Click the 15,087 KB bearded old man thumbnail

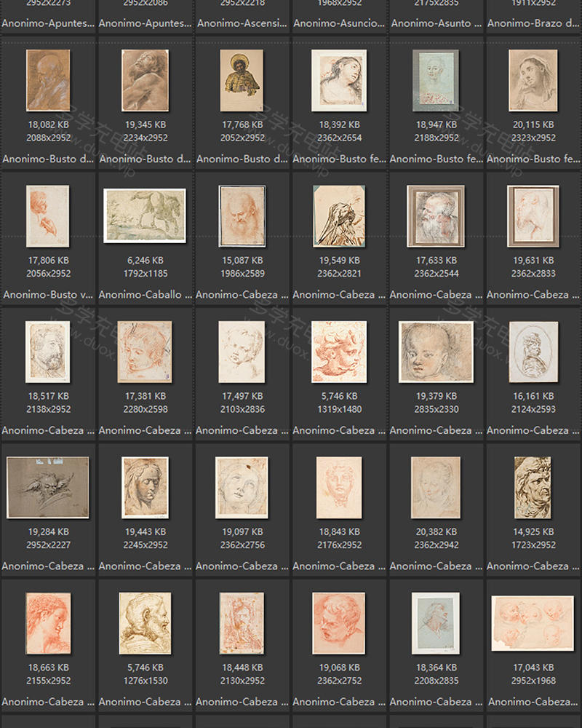[242, 215]
